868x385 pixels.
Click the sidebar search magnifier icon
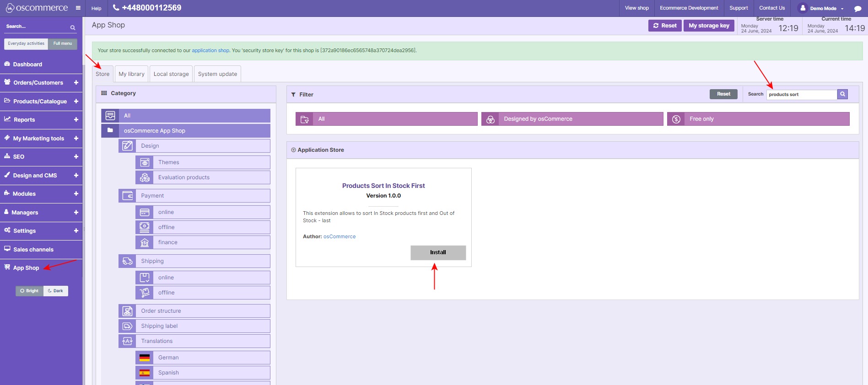point(73,27)
